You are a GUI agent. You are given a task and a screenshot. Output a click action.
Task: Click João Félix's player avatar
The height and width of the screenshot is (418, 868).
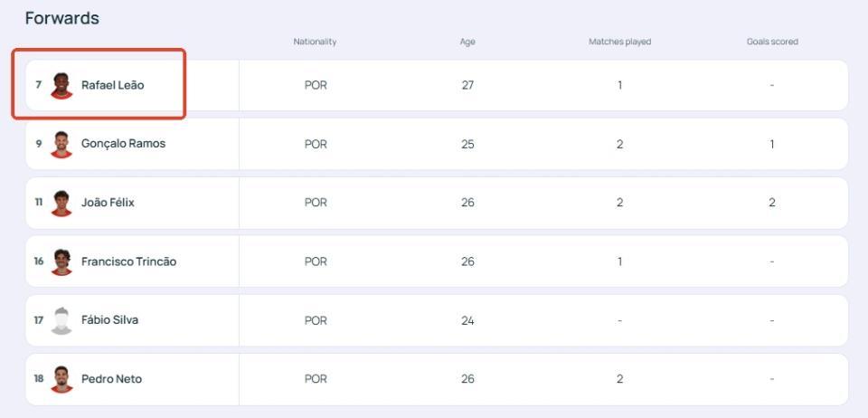pyautogui.click(x=61, y=204)
